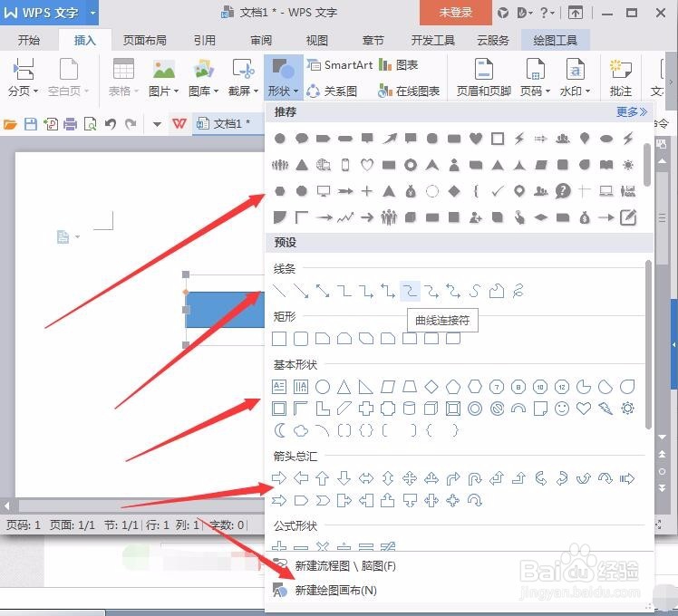Click the SmartArt button
Screen dimensions: 678x616
(x=340, y=65)
